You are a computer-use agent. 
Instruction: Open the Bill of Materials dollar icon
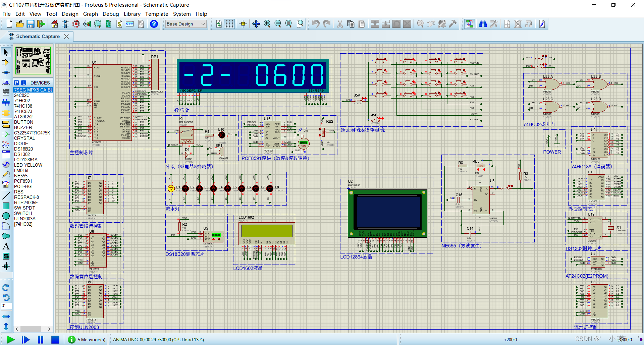[119, 24]
